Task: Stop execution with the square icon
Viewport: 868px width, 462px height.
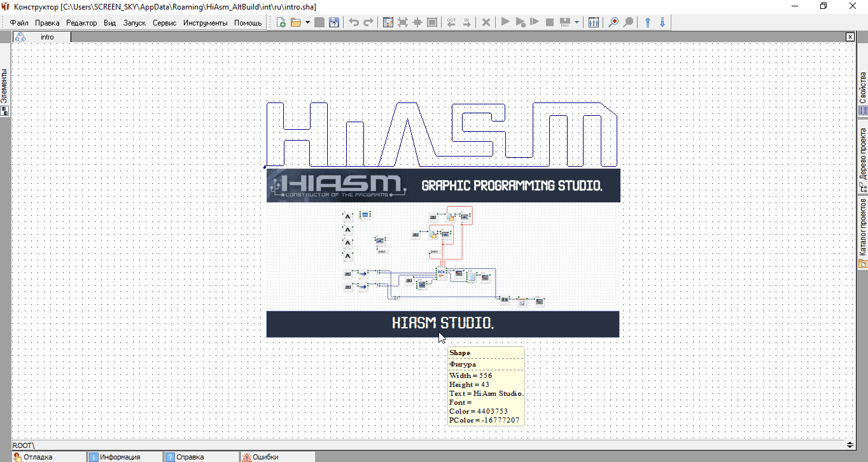Action: tap(550, 22)
